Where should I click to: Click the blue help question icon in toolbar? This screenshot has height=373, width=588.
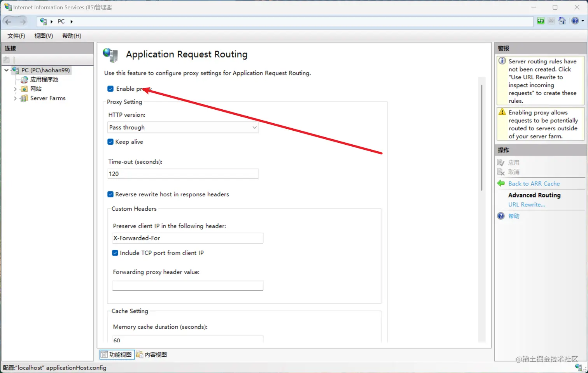click(x=575, y=21)
